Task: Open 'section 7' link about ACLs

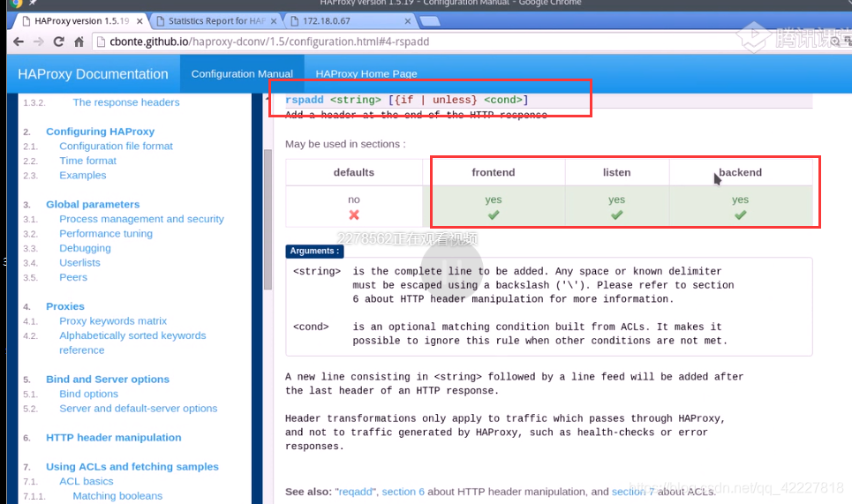Action: click(x=633, y=492)
